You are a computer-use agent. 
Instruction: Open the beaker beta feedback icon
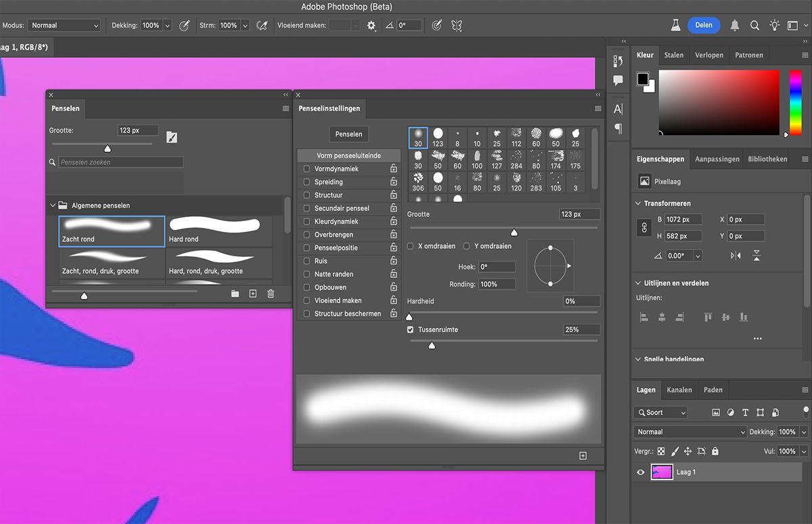(675, 26)
